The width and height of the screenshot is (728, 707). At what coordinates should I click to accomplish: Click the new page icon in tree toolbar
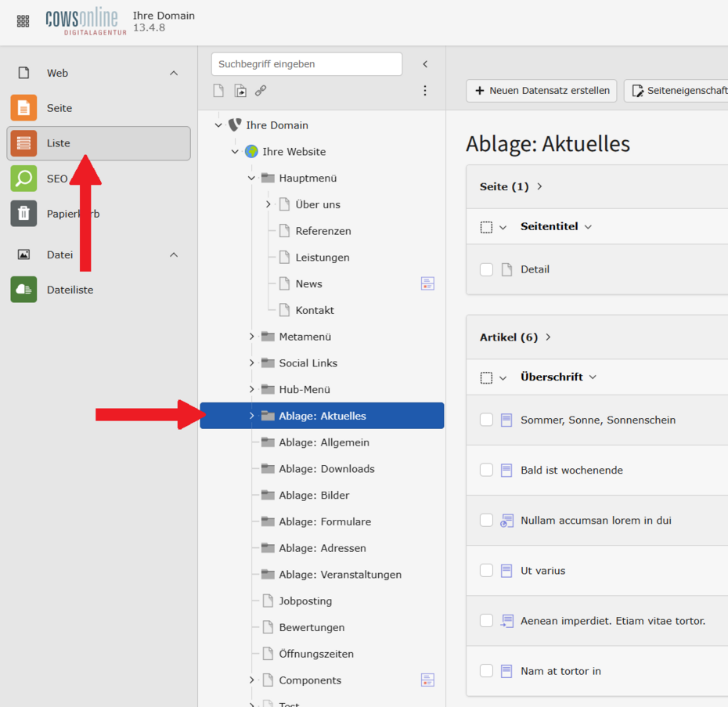click(219, 91)
